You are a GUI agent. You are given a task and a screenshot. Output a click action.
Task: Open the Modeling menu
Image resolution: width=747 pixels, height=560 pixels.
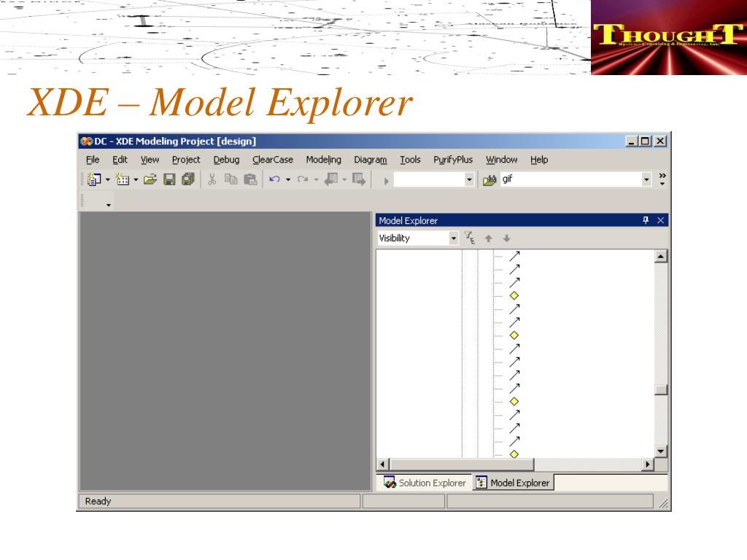tap(323, 160)
